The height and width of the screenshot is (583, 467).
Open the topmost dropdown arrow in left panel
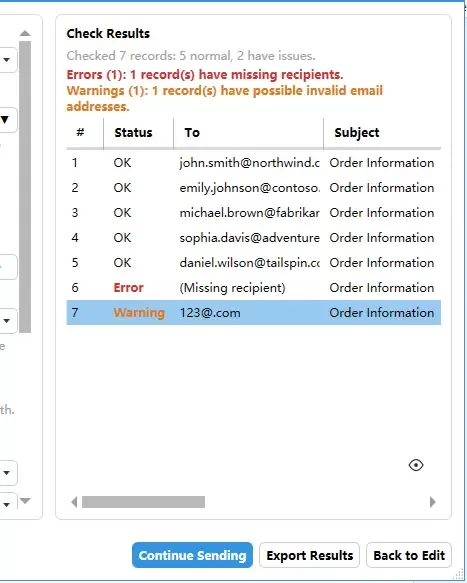pos(6,60)
